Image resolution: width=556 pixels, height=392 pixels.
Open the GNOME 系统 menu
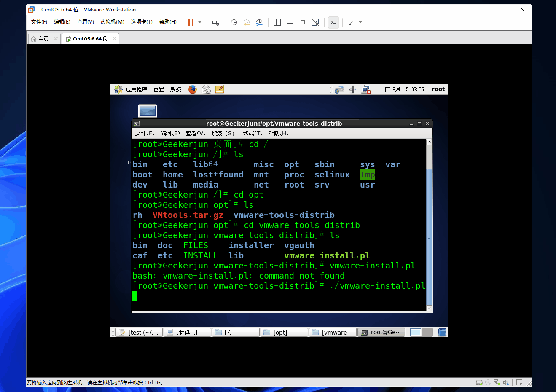176,89
